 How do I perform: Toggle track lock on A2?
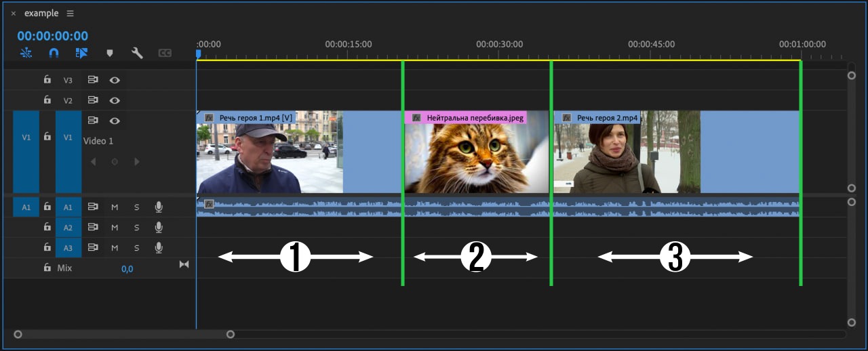[47, 227]
